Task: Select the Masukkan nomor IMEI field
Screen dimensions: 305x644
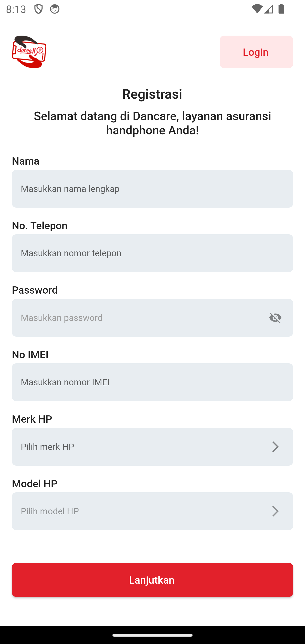Action: [x=152, y=382]
